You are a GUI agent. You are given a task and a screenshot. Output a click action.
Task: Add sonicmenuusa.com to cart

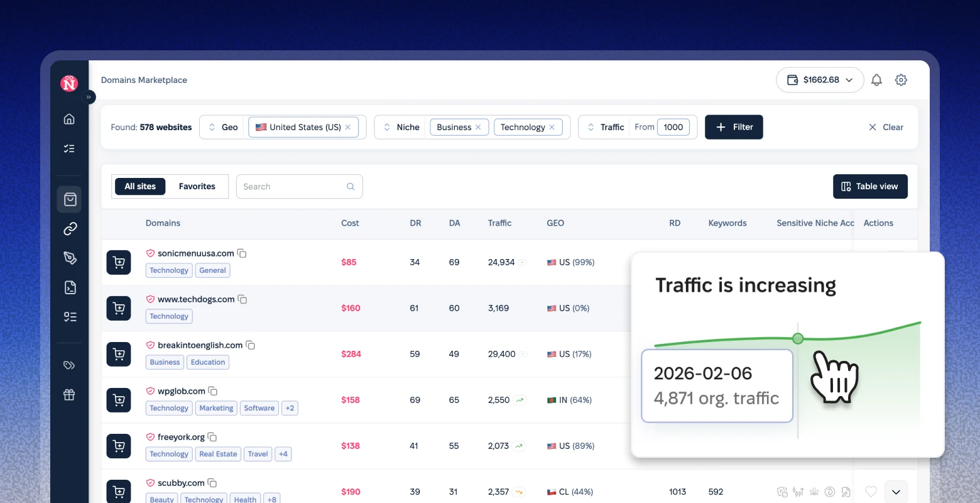click(x=119, y=262)
